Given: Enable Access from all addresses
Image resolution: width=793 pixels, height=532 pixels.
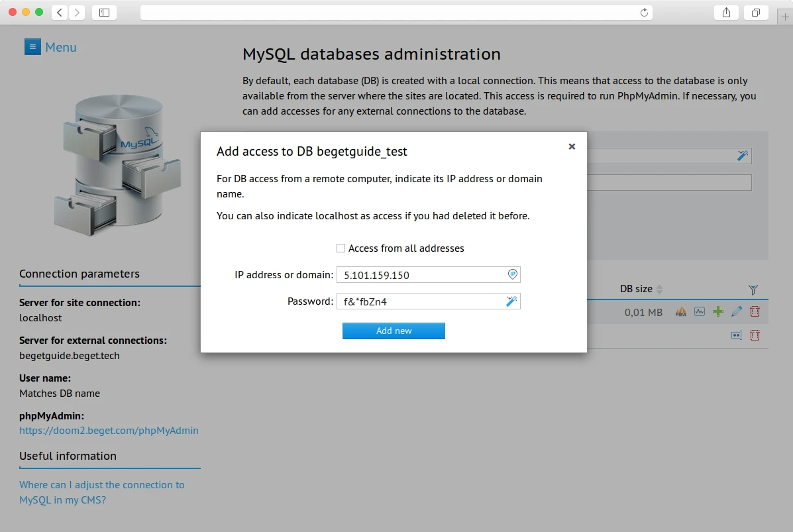Looking at the screenshot, I should tap(341, 248).
